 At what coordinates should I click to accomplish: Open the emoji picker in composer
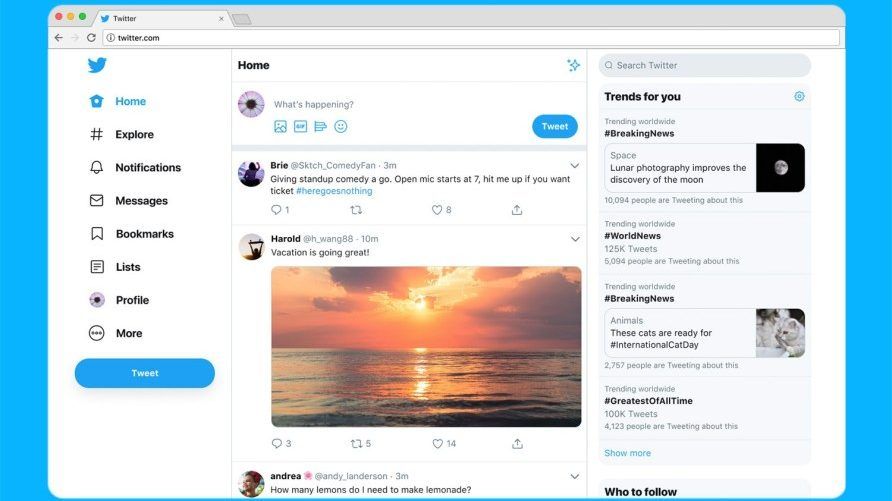click(341, 126)
